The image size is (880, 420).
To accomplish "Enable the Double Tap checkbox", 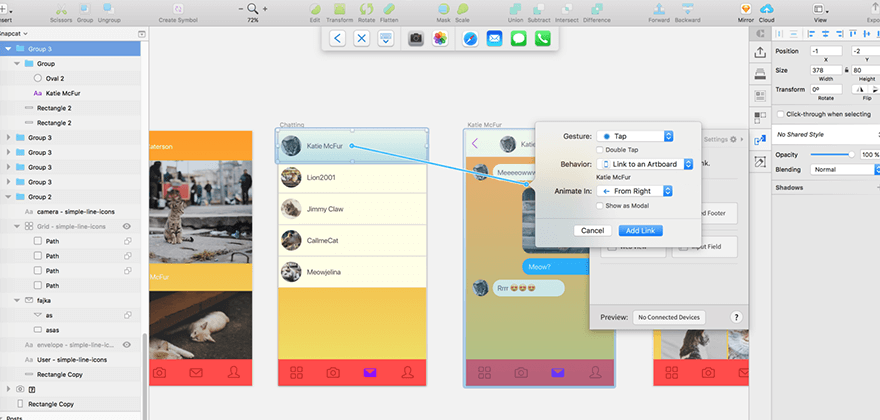I will [600, 150].
